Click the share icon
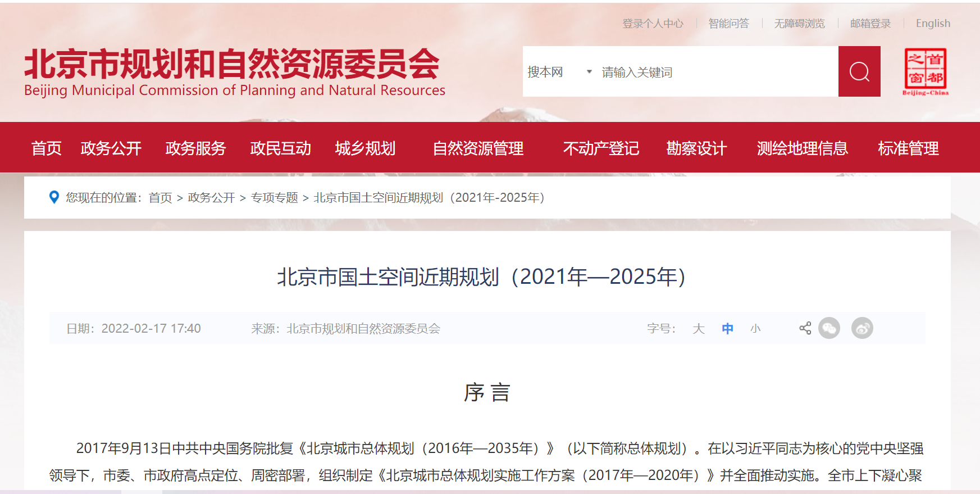The image size is (980, 494). (805, 328)
